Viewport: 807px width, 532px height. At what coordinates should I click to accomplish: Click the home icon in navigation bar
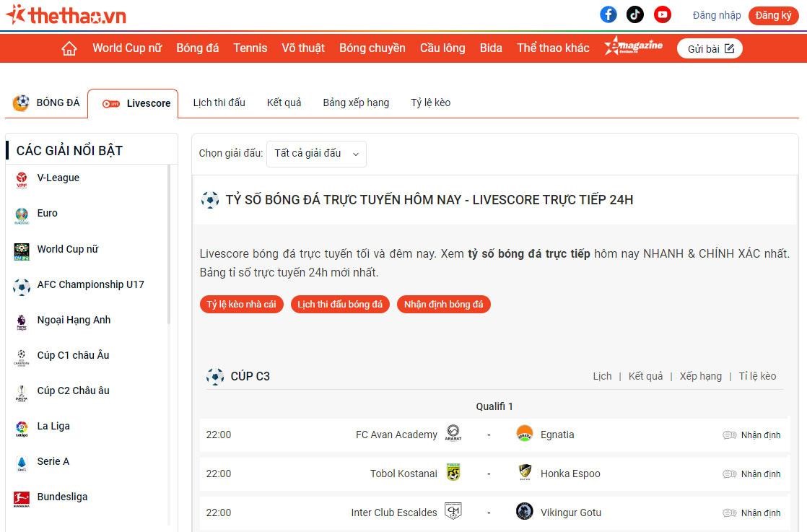(69, 48)
